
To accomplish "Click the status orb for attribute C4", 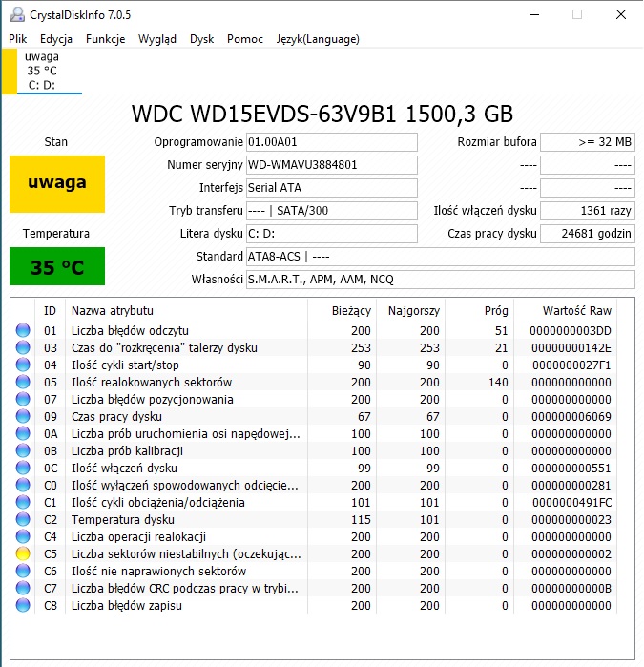I will (x=23, y=536).
